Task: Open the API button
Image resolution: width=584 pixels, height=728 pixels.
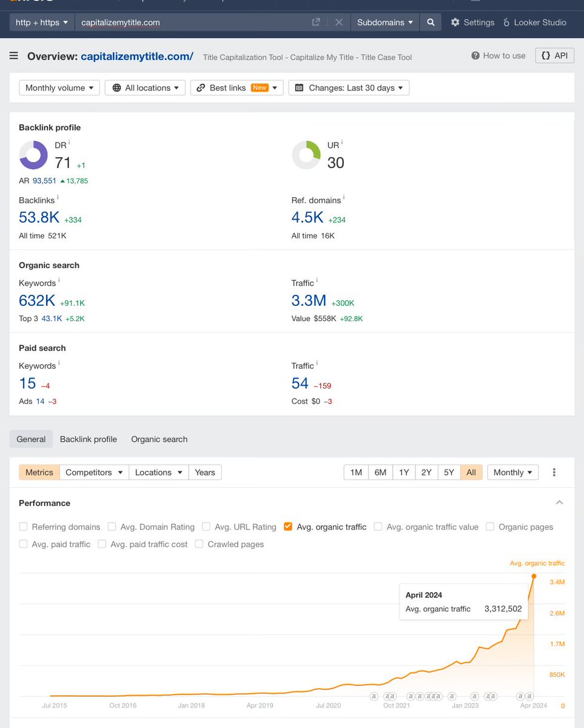Action: 554,55
